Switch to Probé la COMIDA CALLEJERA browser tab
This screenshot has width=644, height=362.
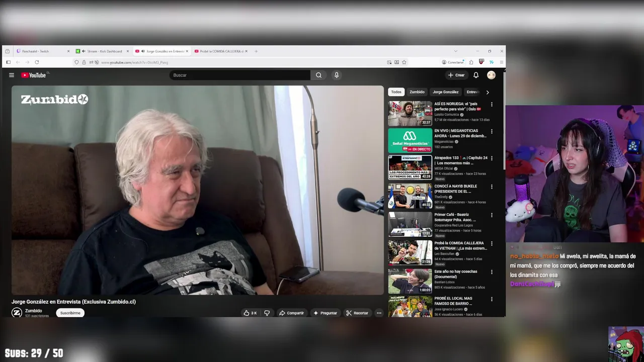[221, 51]
